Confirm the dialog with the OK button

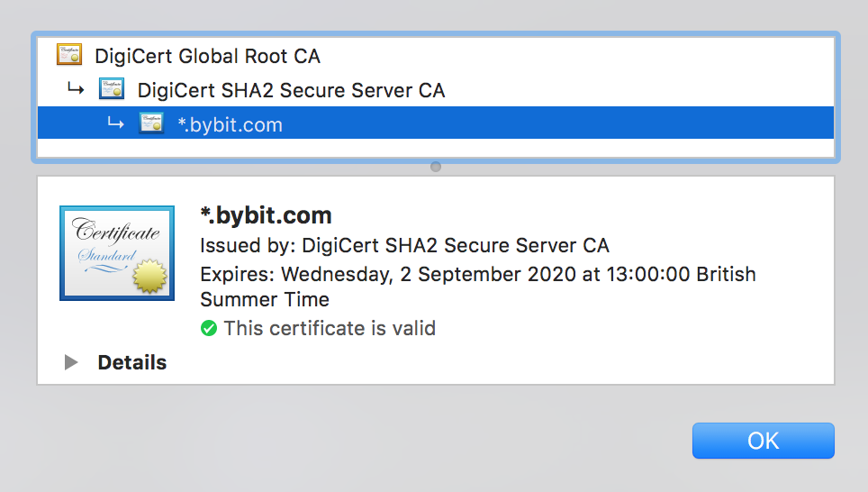[763, 441]
